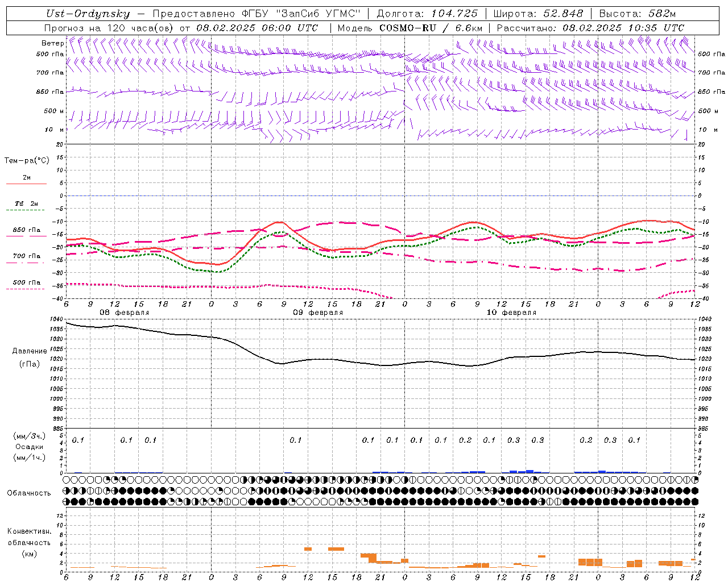Click the model label "COSMO-RU / 6.6км"
The height and width of the screenshot is (582, 728).
[431, 28]
